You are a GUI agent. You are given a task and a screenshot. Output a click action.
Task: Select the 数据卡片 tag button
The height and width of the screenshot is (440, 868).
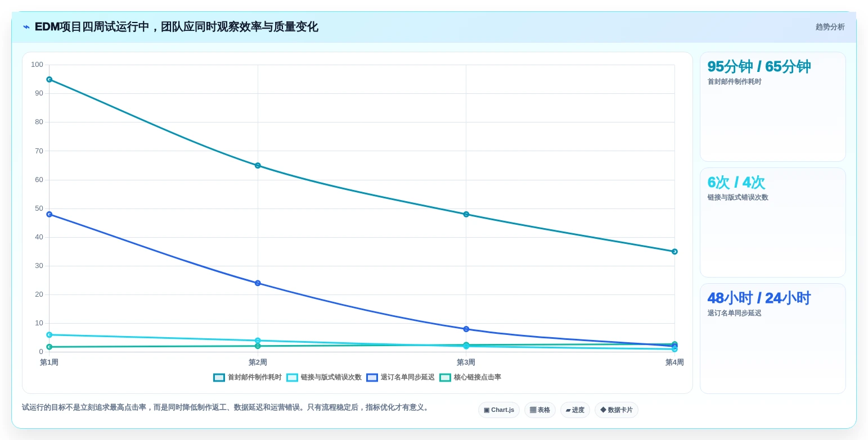coord(616,410)
